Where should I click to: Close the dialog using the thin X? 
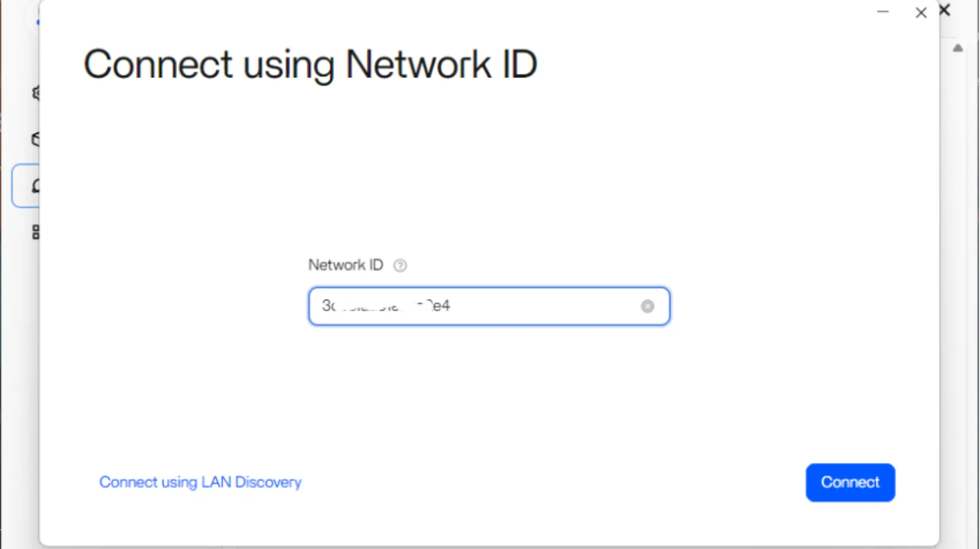click(921, 13)
